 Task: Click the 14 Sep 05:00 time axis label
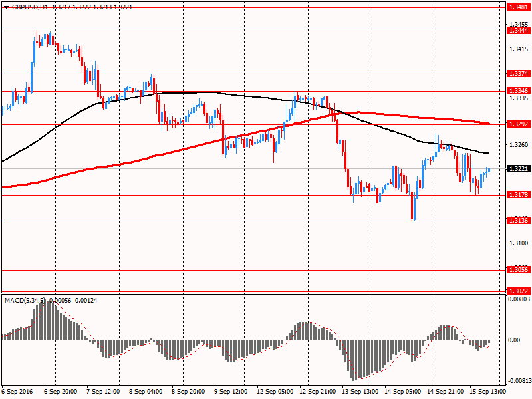403,392
